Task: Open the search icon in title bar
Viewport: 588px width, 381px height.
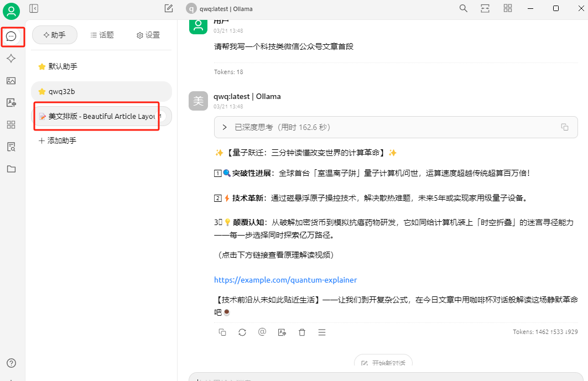Action: point(464,8)
